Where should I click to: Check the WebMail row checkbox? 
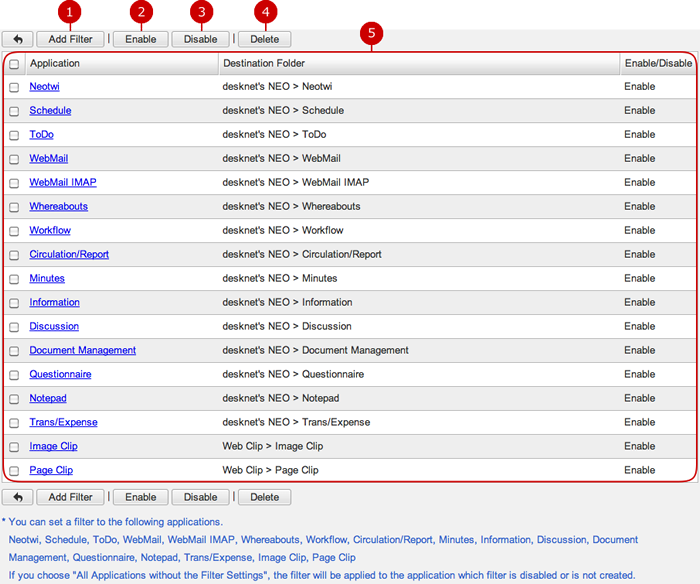(14, 159)
